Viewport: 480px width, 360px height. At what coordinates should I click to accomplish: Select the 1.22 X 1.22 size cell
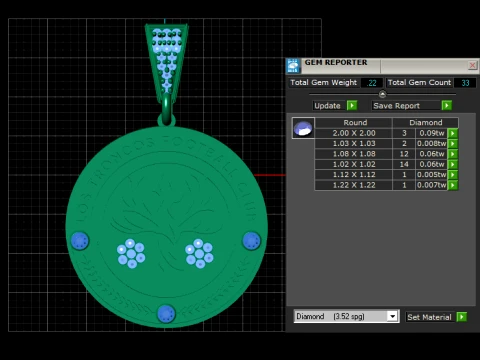tap(354, 185)
